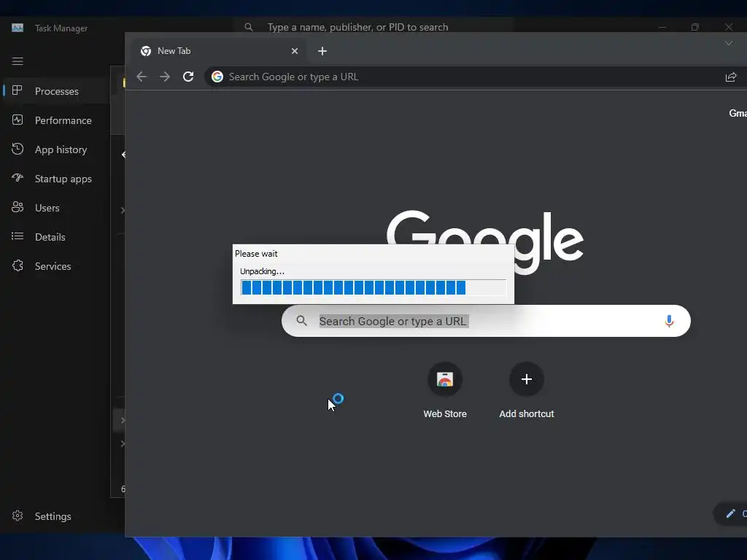Click the Task Manager search magnifier icon
Viewport: 747px width, 560px height.
tap(249, 27)
